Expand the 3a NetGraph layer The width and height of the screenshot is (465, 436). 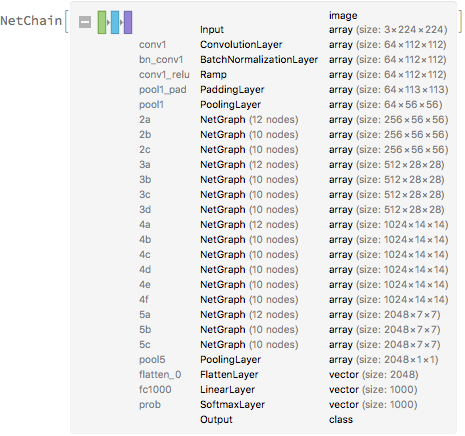coord(292,165)
